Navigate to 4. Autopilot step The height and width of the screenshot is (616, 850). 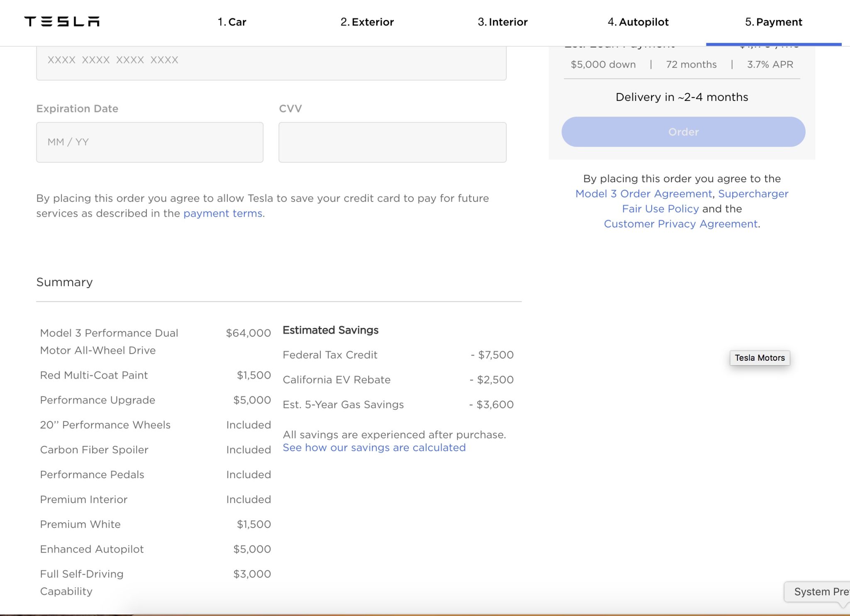pyautogui.click(x=638, y=22)
